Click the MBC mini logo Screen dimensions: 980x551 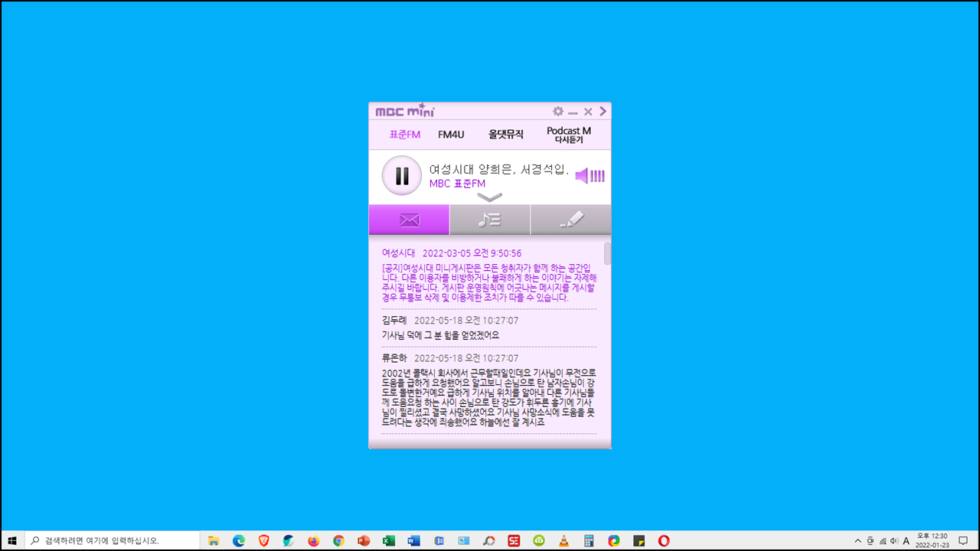coord(404,112)
